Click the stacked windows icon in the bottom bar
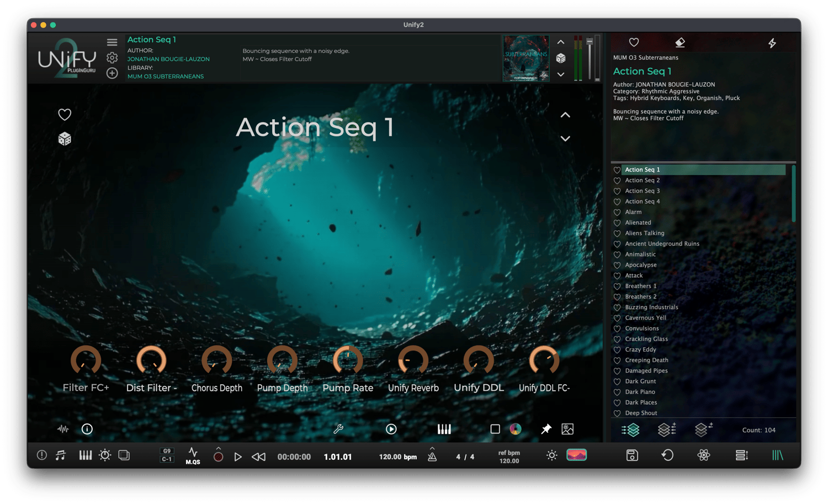 124,455
